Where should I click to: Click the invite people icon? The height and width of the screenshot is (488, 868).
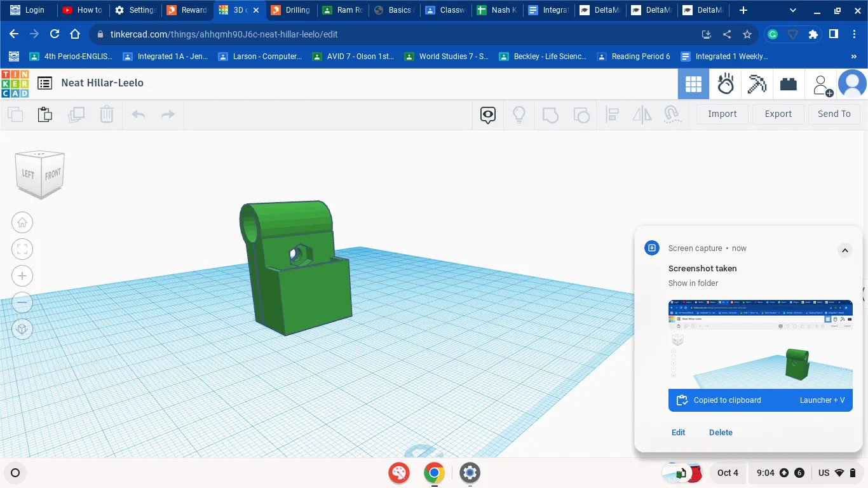822,85
